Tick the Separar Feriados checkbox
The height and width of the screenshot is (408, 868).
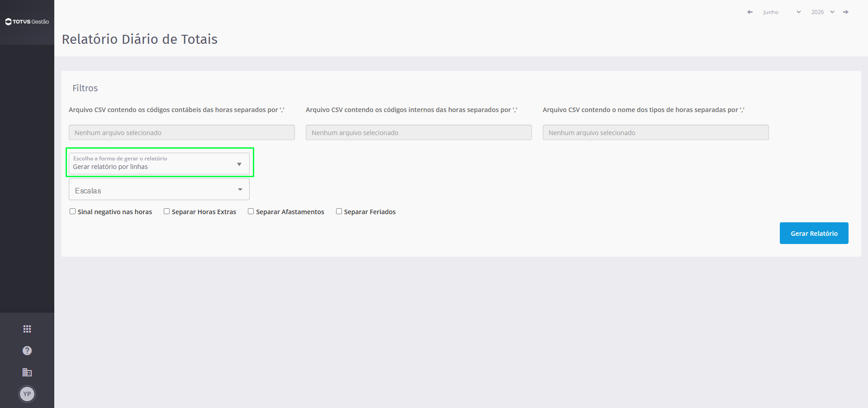click(339, 211)
